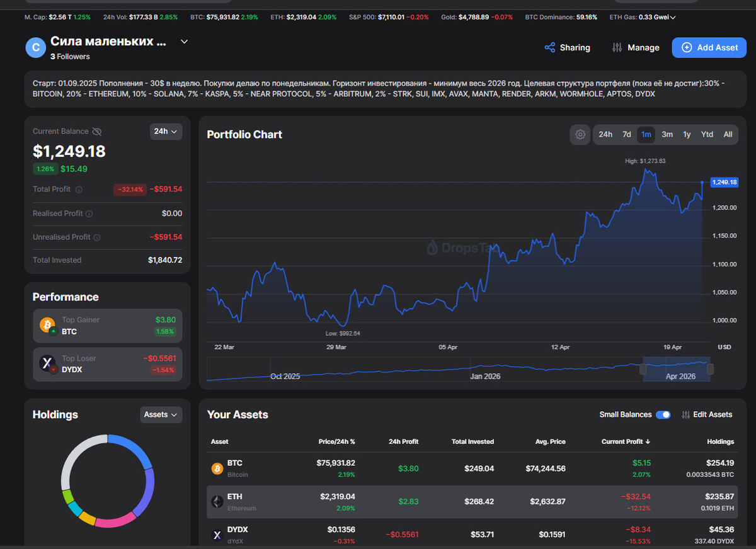Image resolution: width=756 pixels, height=549 pixels.
Task: Toggle hide balance eye icon
Action: coord(96,132)
